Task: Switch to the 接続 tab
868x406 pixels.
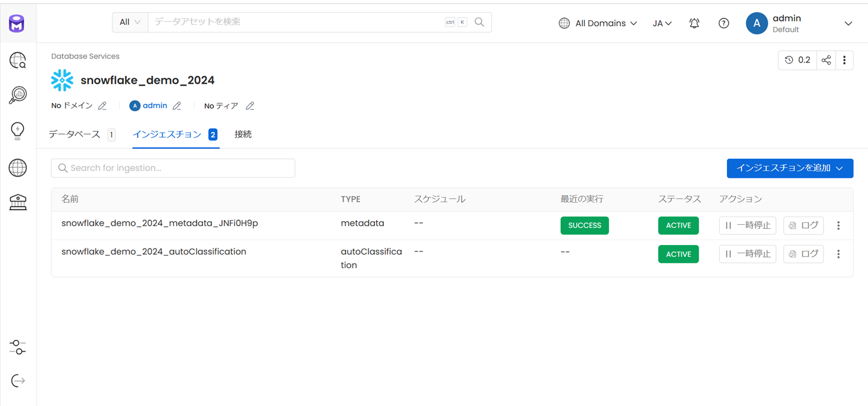Action: (243, 134)
